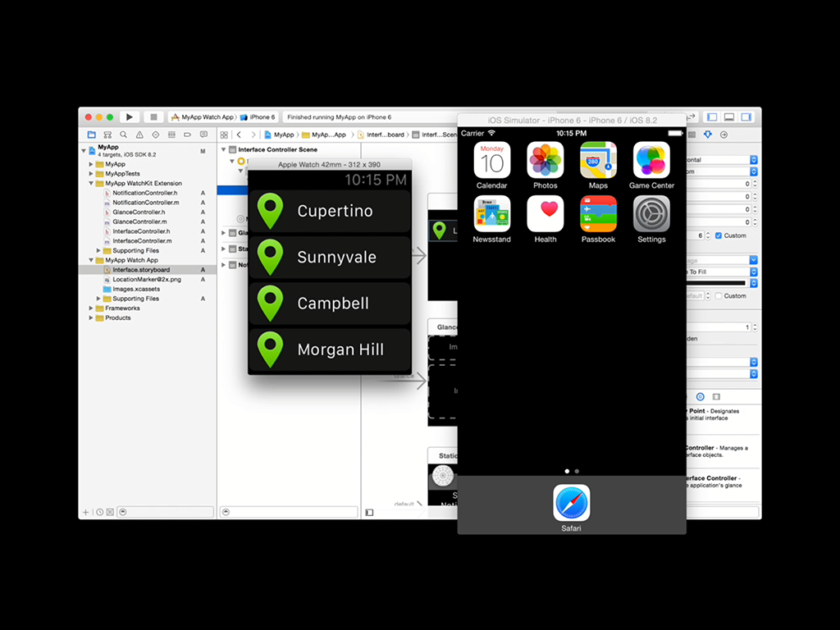Expand the Products group
The image size is (840, 630).
(x=91, y=317)
